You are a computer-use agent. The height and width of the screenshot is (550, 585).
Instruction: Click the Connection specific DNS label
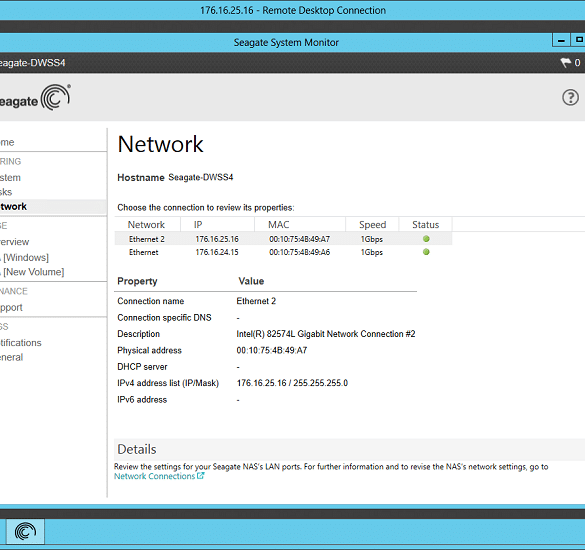(164, 318)
